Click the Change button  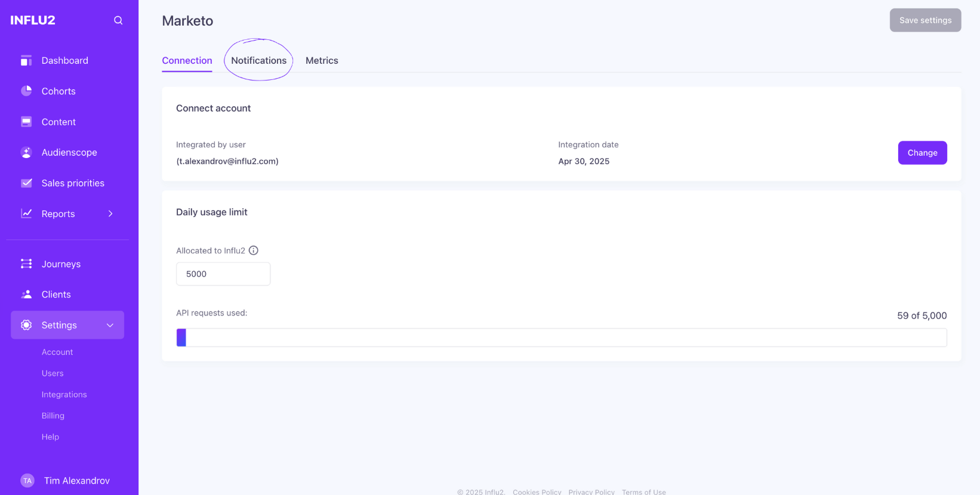click(x=922, y=153)
